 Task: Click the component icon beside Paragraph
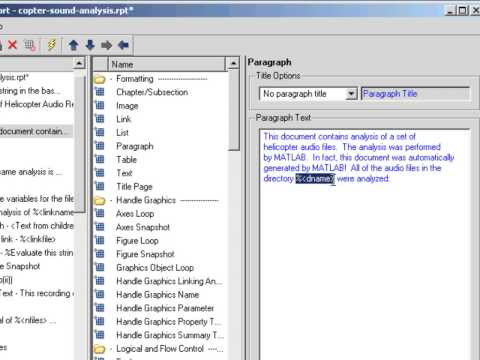[x=99, y=146]
